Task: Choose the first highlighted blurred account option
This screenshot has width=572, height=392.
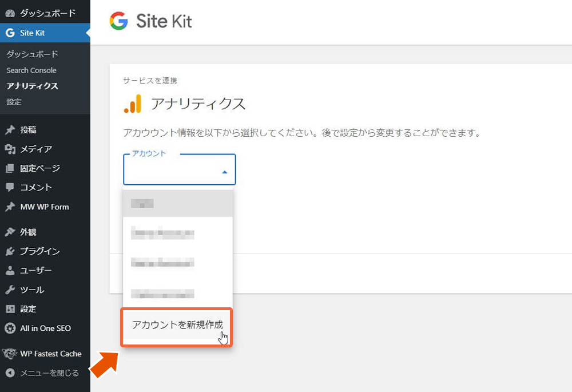Action: click(x=178, y=203)
